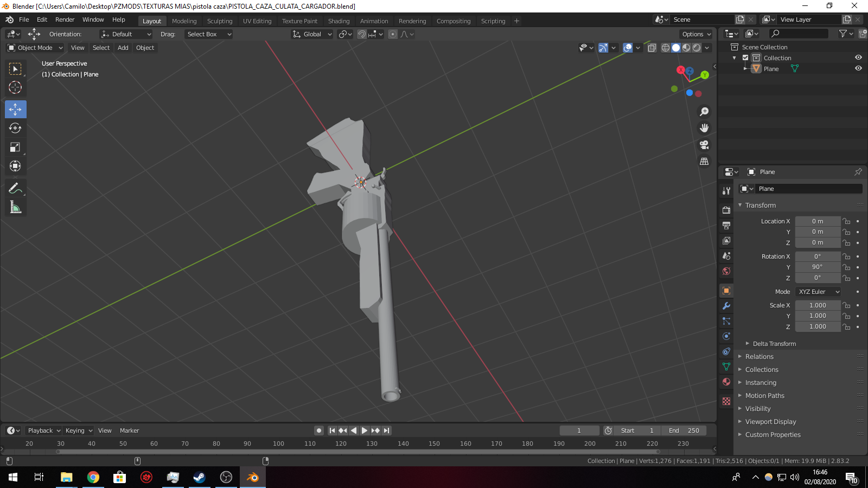This screenshot has height=488, width=868.
Task: Hide the Plane object in outliner
Action: point(858,68)
